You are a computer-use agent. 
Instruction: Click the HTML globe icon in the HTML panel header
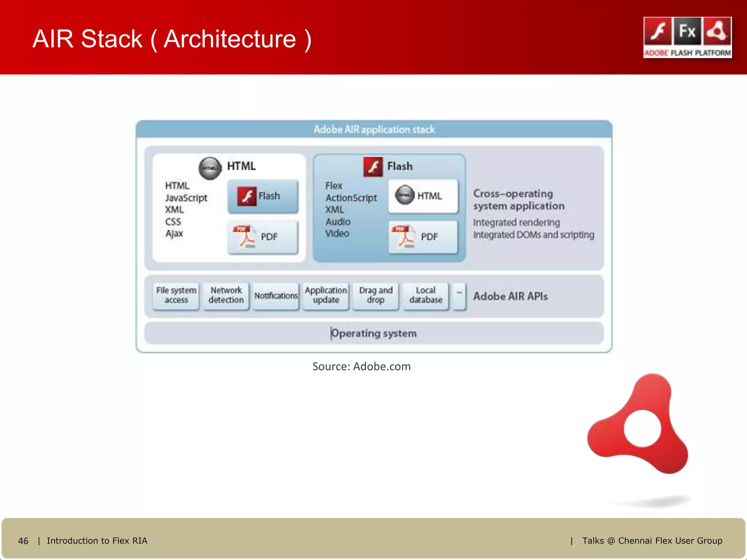point(210,168)
